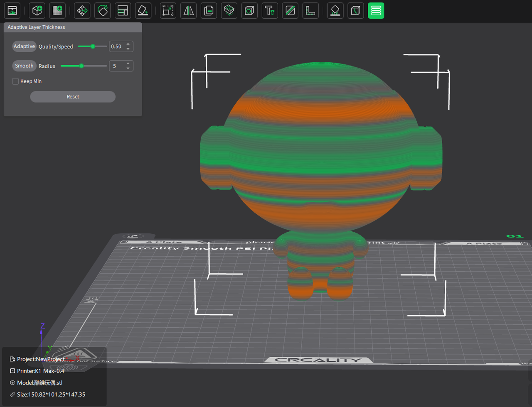This screenshot has width=532, height=407.
Task: Select the Support painting tool
Action: click(335, 10)
